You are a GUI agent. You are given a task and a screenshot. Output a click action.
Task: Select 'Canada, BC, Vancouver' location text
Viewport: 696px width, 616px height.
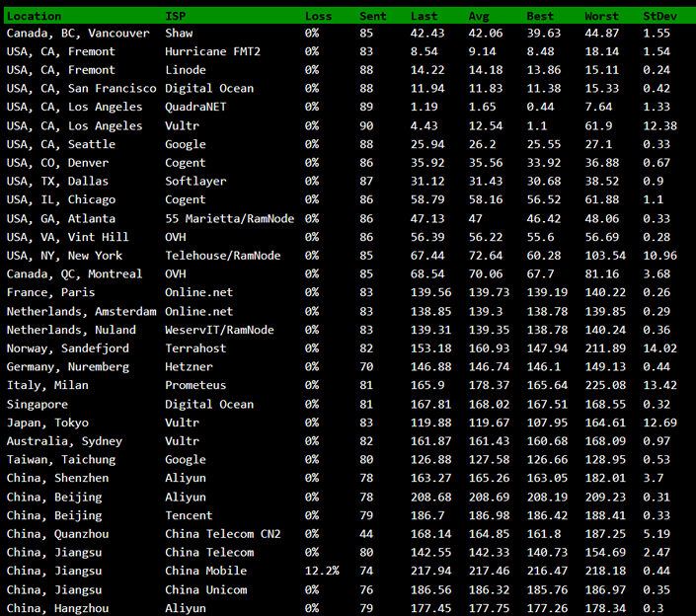point(78,34)
